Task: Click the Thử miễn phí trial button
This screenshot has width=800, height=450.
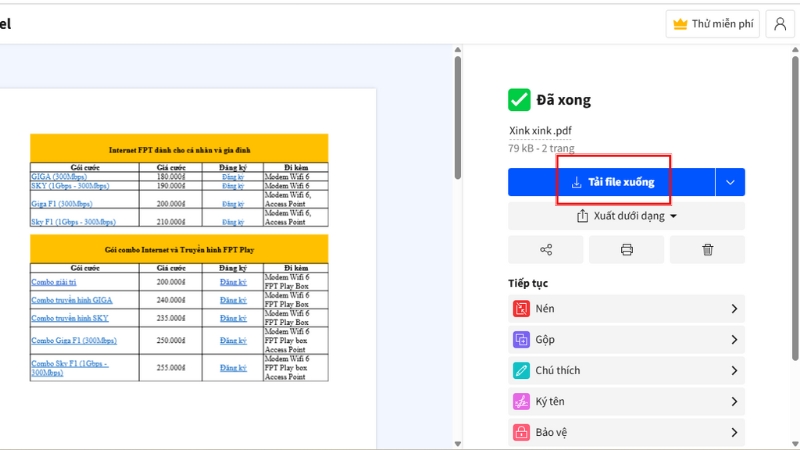Action: (713, 24)
